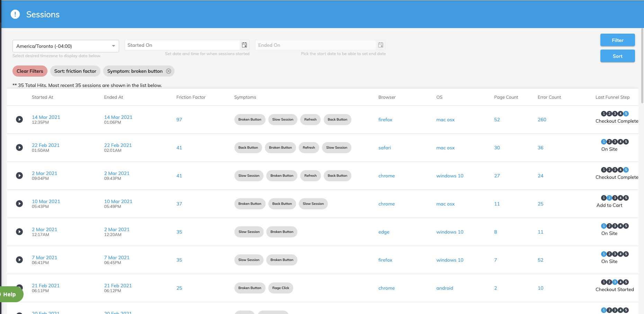This screenshot has height=314, width=644.
Task: Click windows 10 link in edge row
Action: (450, 232)
